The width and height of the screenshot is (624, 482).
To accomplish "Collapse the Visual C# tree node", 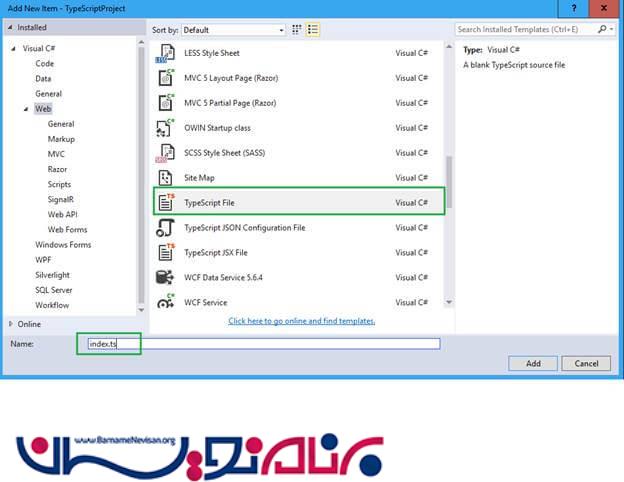I will click(15, 48).
